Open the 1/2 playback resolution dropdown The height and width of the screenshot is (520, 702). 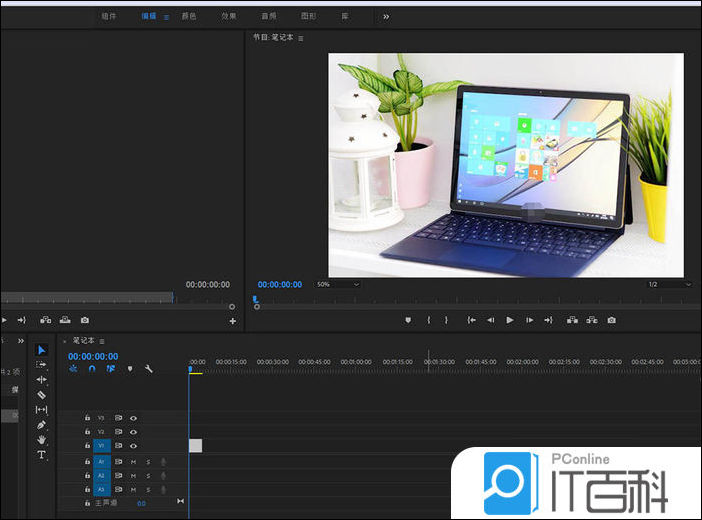[x=669, y=285]
